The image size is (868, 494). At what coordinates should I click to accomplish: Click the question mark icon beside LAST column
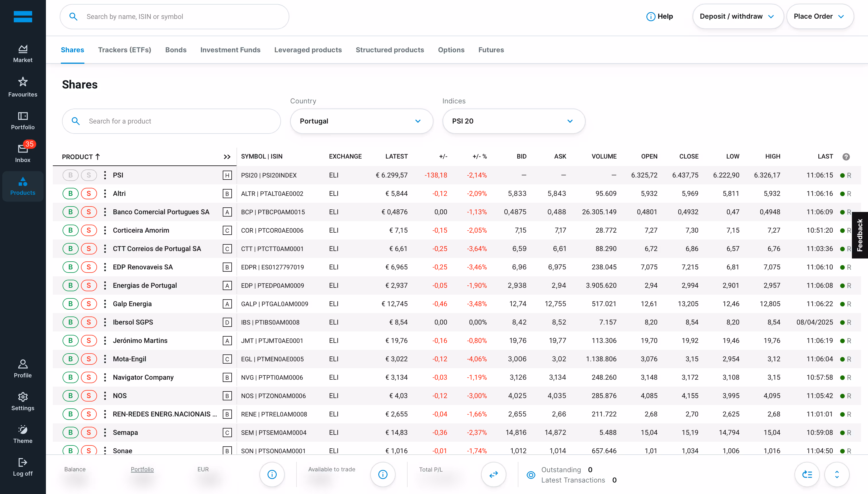point(846,157)
